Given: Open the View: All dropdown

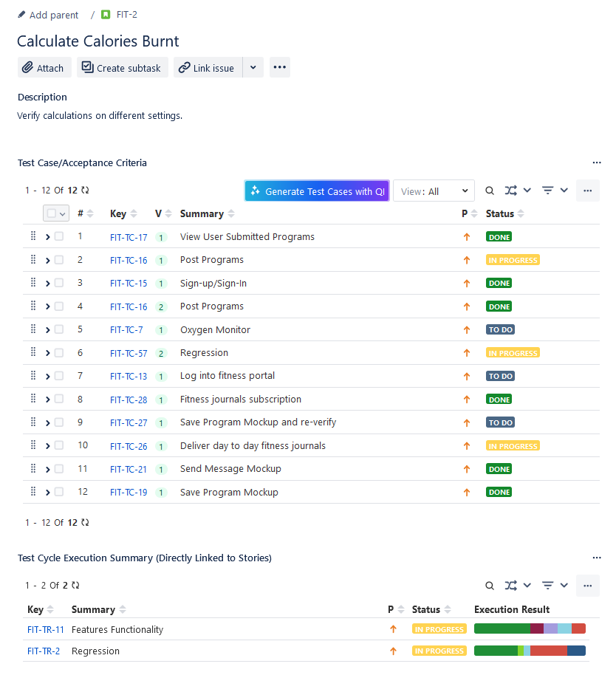Looking at the screenshot, I should pos(434,191).
